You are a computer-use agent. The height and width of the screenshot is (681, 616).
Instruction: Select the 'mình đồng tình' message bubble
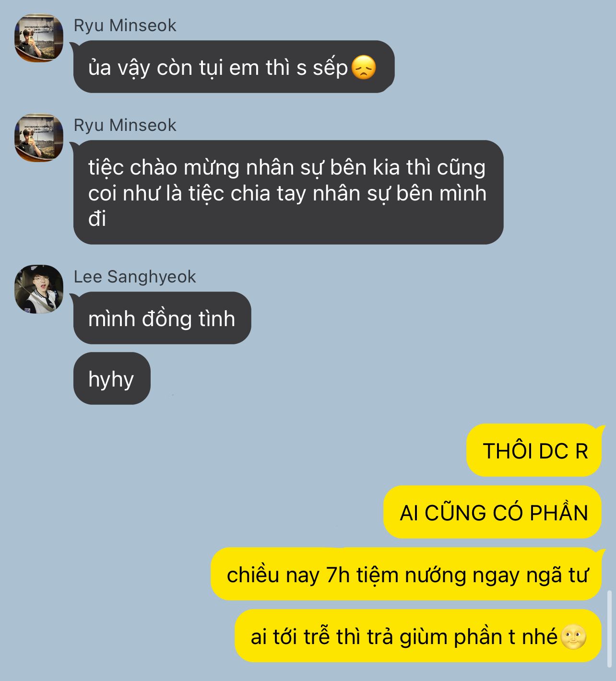[162, 318]
